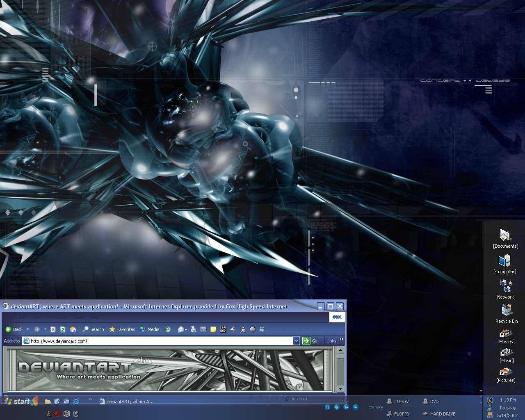Screen dimensions: 525x420
Task: Click the Cox logo in IE window
Action: tap(337, 317)
